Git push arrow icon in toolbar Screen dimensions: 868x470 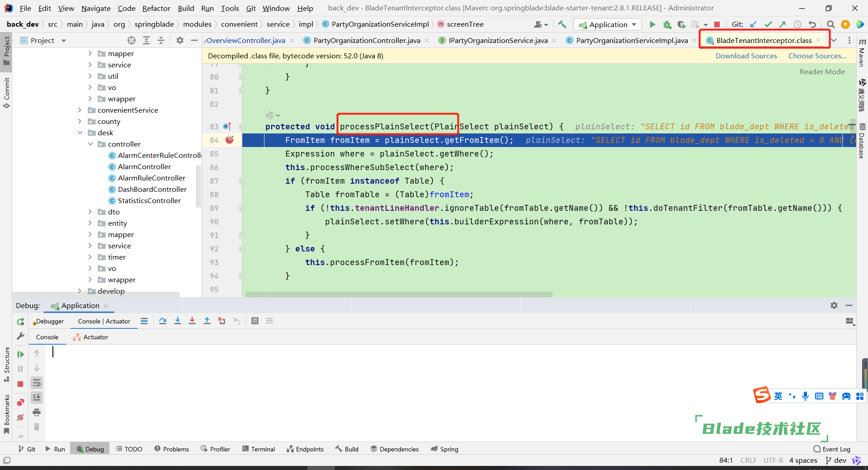[783, 24]
